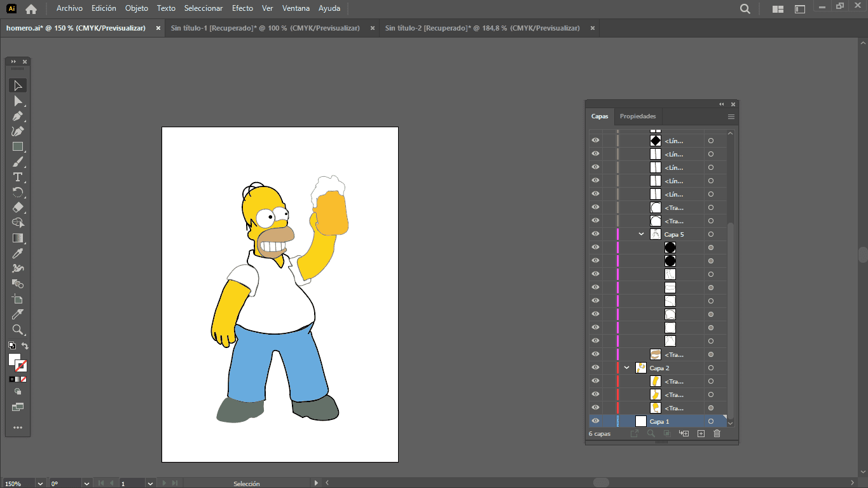The image size is (868, 488).
Task: Select the Selection (black arrow) tool
Action: click(x=18, y=86)
